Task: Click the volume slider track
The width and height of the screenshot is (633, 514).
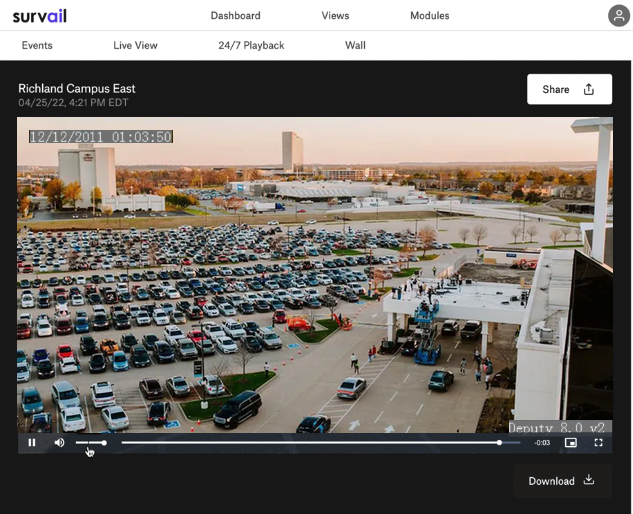Action: (x=90, y=442)
